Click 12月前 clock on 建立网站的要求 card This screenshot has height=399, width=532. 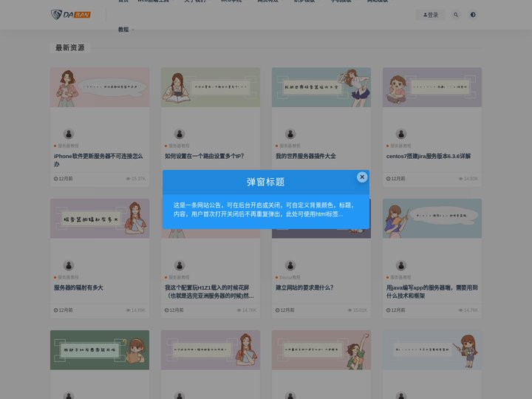tap(284, 310)
